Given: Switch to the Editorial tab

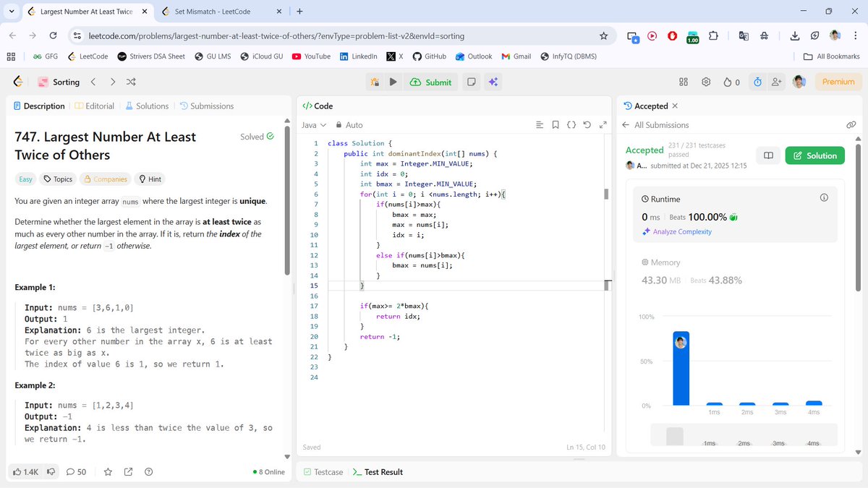Looking at the screenshot, I should [98, 106].
